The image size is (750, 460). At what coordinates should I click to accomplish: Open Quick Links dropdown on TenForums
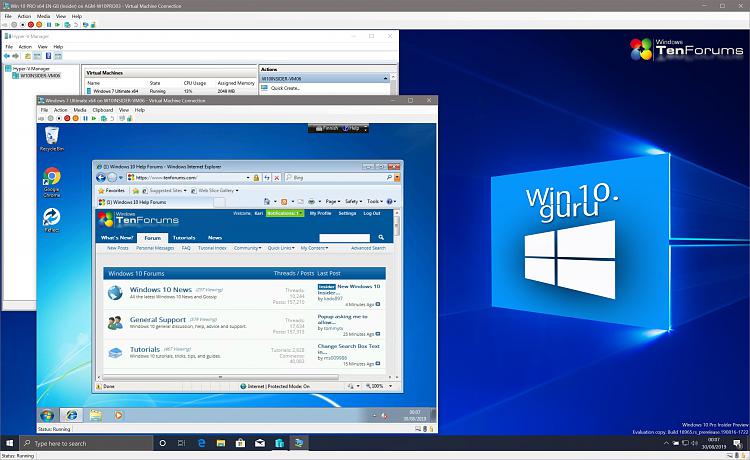click(281, 248)
